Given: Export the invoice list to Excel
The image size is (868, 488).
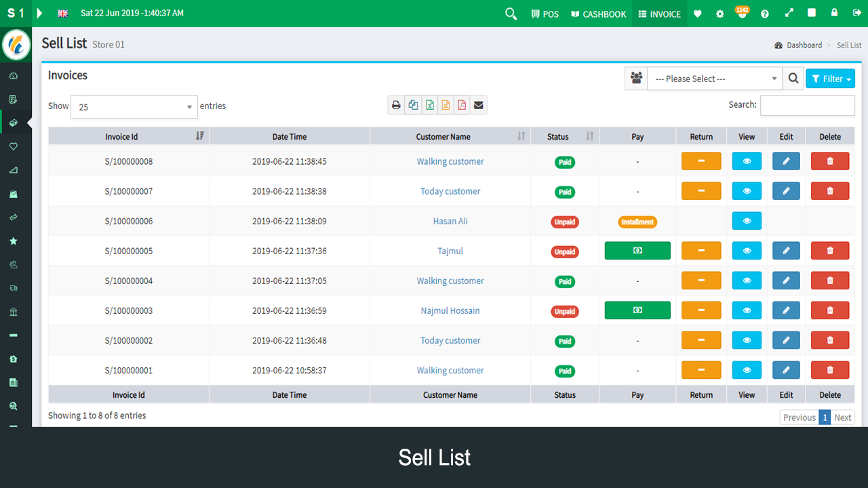Looking at the screenshot, I should click(430, 105).
